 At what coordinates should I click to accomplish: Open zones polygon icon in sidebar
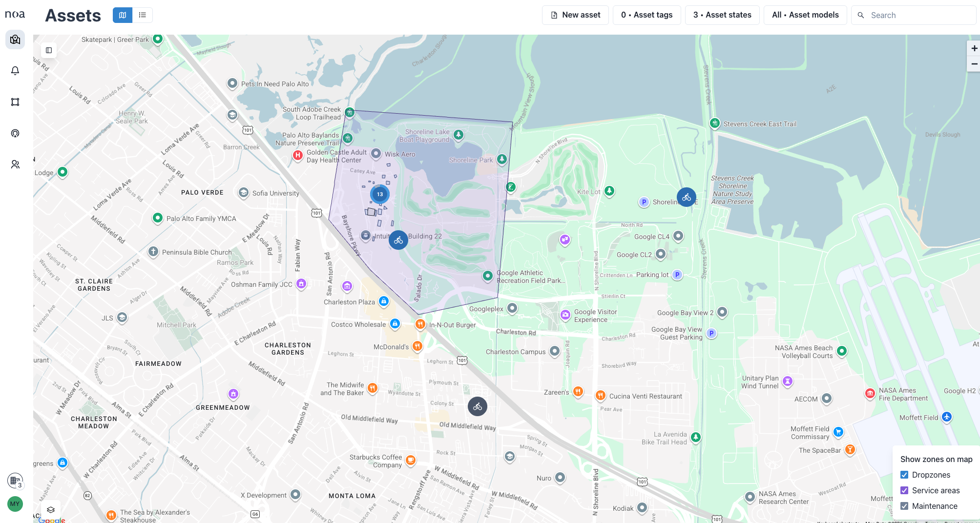pyautogui.click(x=15, y=102)
